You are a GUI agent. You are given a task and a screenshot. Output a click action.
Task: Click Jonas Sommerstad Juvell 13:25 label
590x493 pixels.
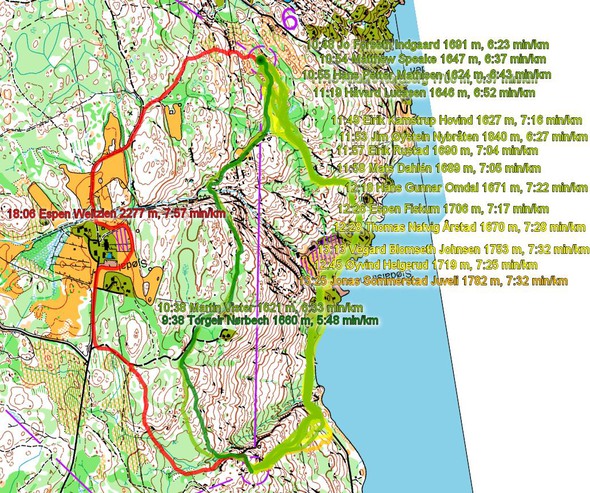pos(433,281)
